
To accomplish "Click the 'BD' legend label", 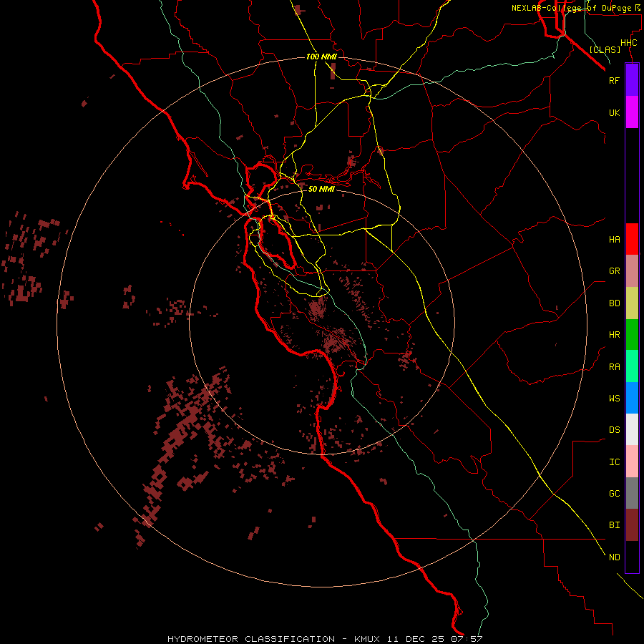I will point(614,303).
